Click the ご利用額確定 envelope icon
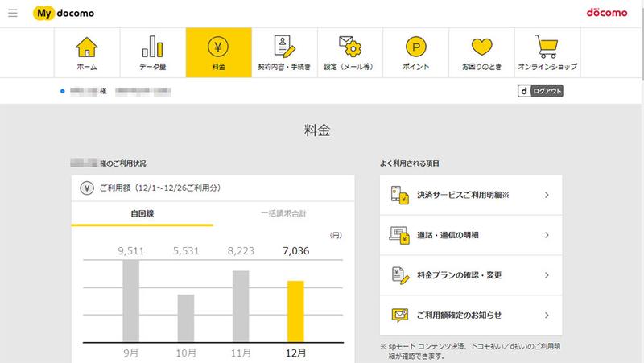This screenshot has height=363, width=644. [x=399, y=315]
